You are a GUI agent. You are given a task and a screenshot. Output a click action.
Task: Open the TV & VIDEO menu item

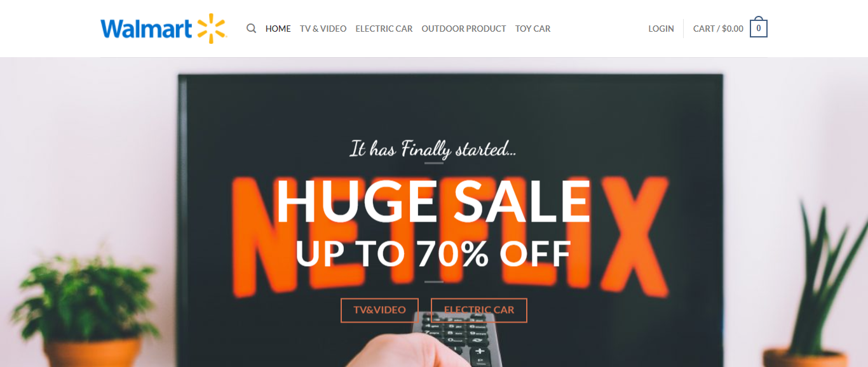(323, 29)
